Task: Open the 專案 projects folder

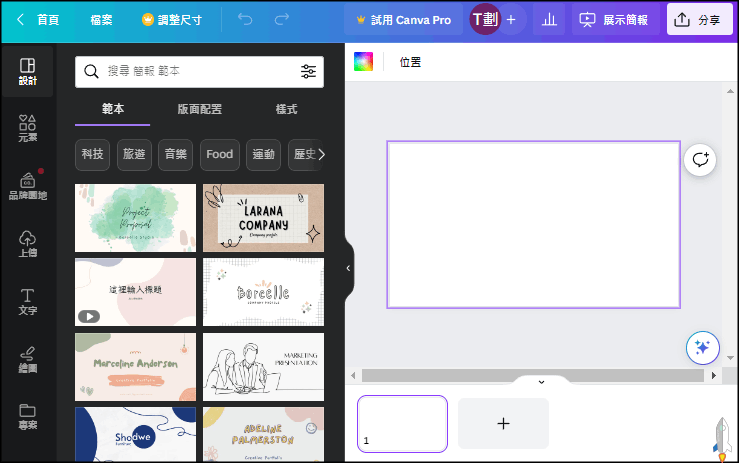Action: point(27,416)
